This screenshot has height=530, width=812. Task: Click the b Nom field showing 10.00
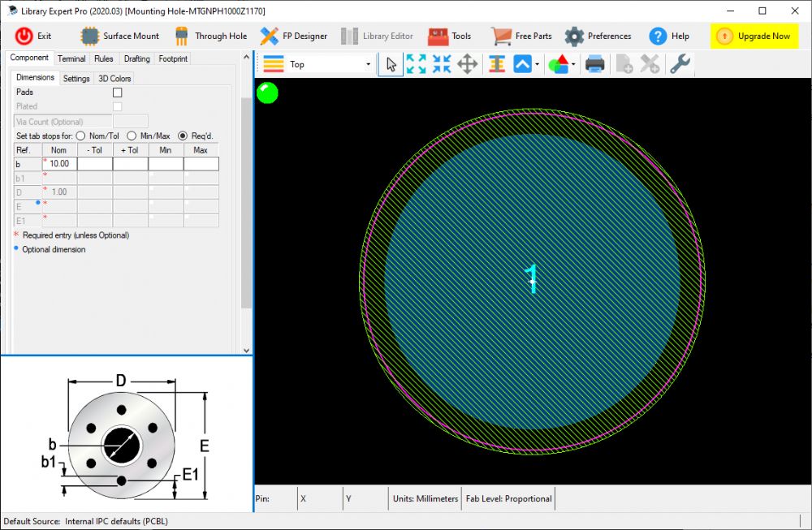point(59,164)
